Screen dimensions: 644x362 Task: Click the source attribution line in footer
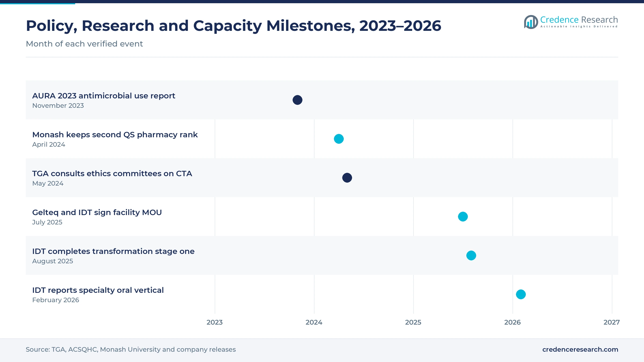click(131, 349)
